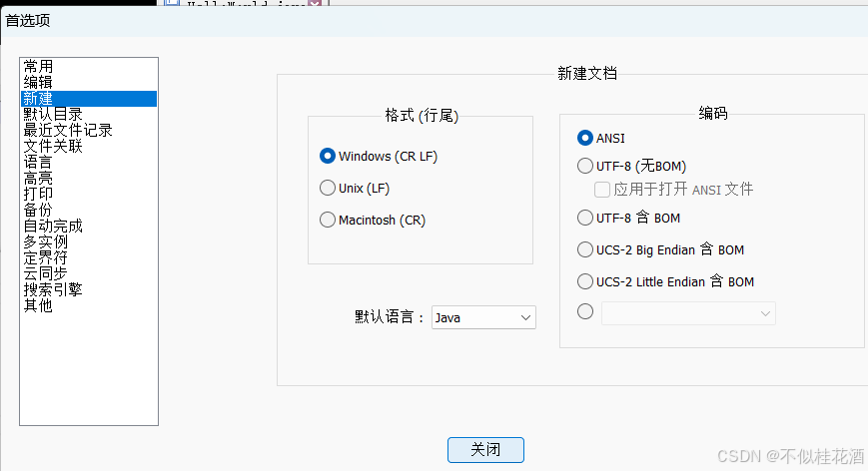Select the radio button beside empty encoding combo
868x471 pixels.
pyautogui.click(x=585, y=311)
